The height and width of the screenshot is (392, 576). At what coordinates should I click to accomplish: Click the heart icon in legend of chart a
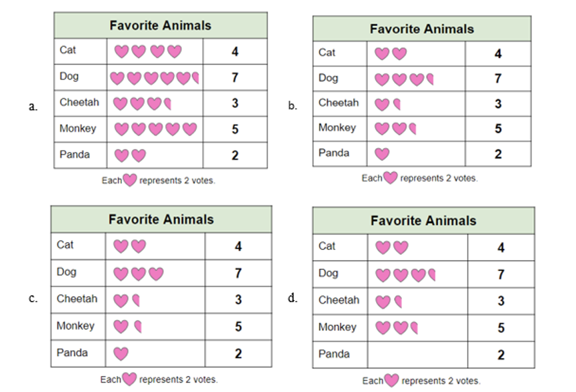(130, 180)
